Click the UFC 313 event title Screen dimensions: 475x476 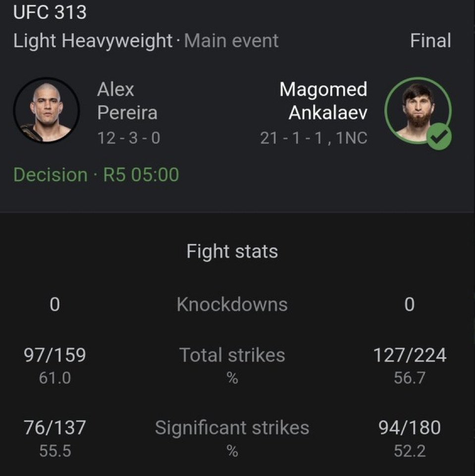coord(50,12)
